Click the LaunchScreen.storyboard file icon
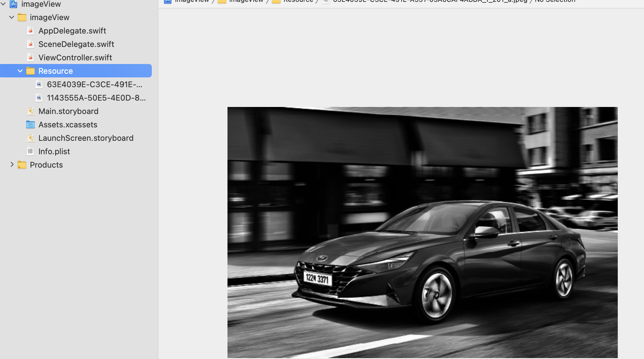 pyautogui.click(x=30, y=138)
